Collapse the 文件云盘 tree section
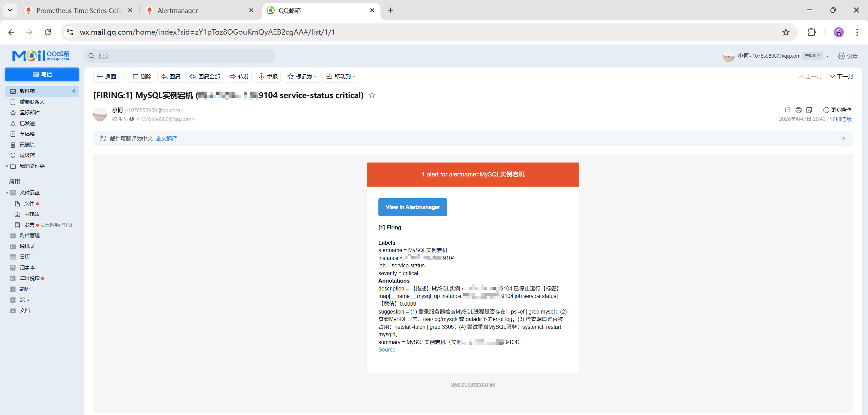This screenshot has width=868, height=415. (7, 193)
